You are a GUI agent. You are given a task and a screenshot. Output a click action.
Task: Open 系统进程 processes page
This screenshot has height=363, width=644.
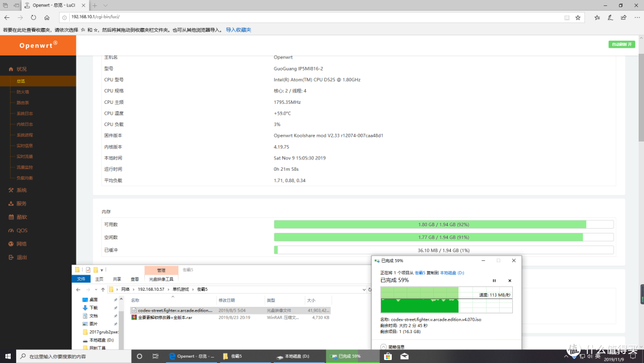pos(24,135)
